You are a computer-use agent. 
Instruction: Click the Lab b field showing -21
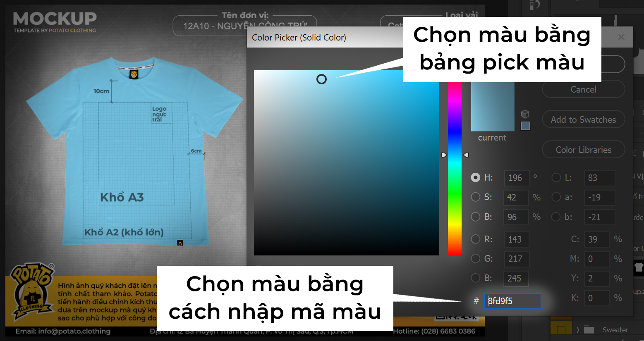point(599,217)
